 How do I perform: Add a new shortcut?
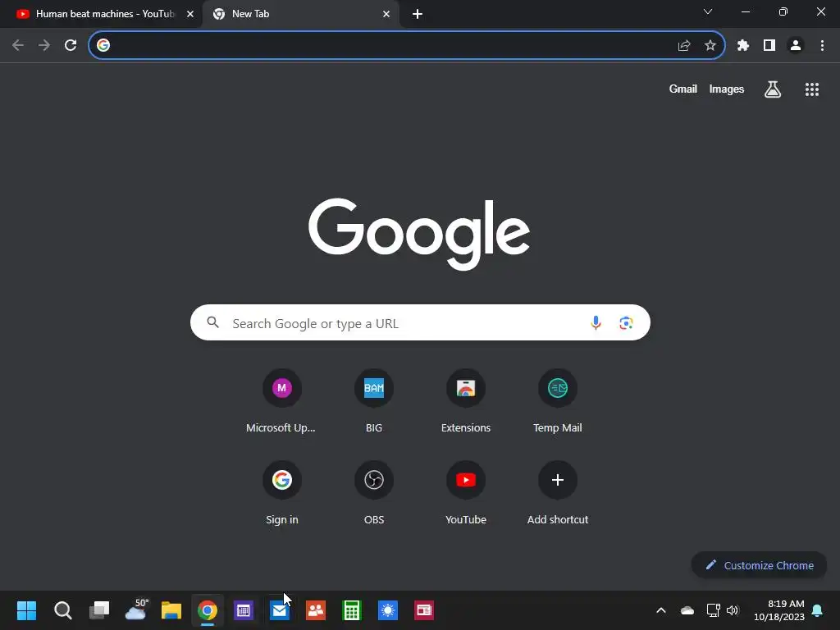click(558, 493)
